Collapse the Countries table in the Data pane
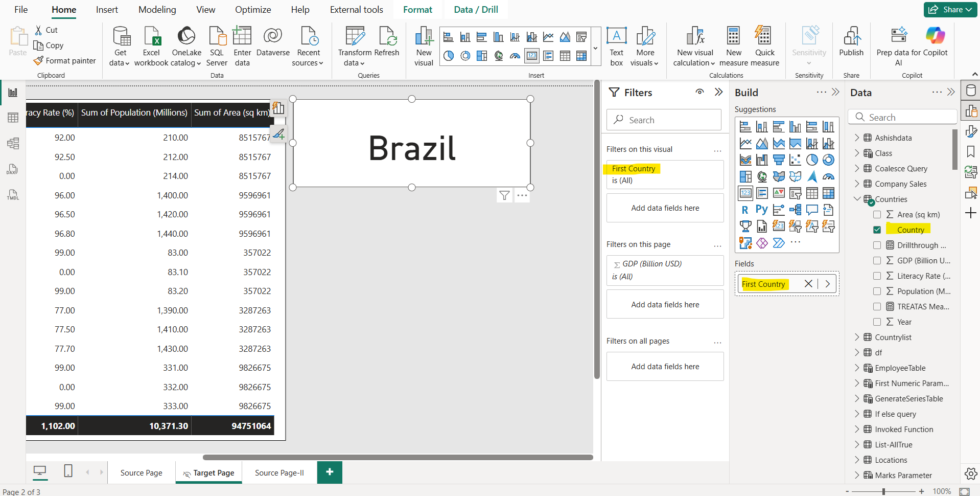Viewport: 980px width, 496px height. tap(857, 199)
